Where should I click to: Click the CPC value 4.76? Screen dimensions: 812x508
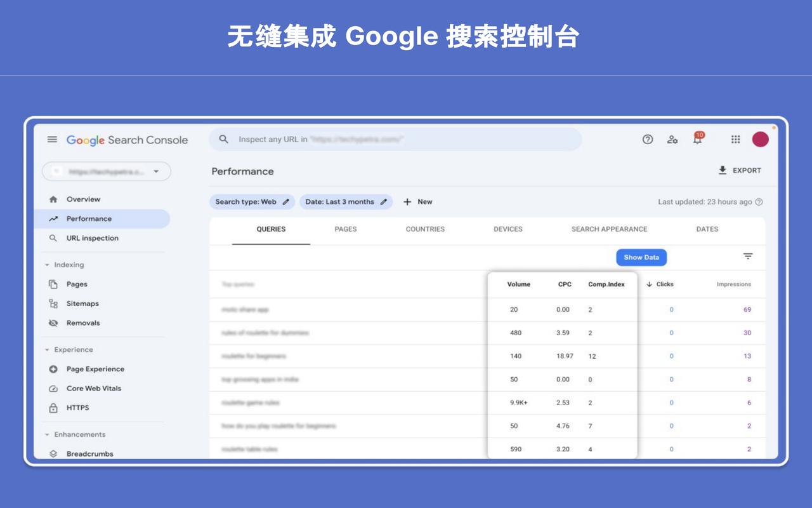[x=563, y=426]
